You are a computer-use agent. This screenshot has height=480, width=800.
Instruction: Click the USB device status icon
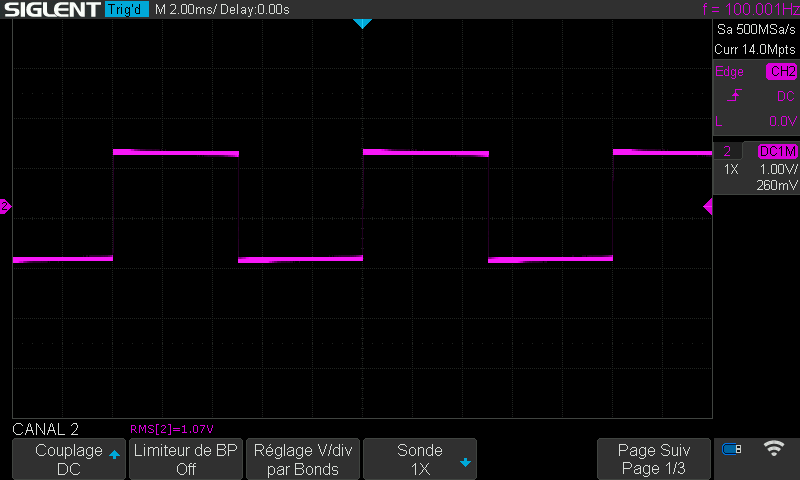(x=732, y=449)
